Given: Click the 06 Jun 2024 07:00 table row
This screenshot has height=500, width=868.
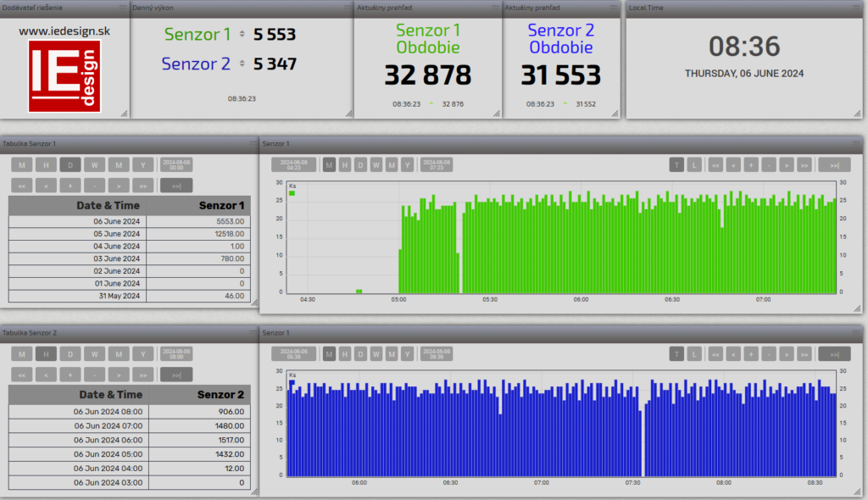Looking at the screenshot, I should tap(130, 425).
